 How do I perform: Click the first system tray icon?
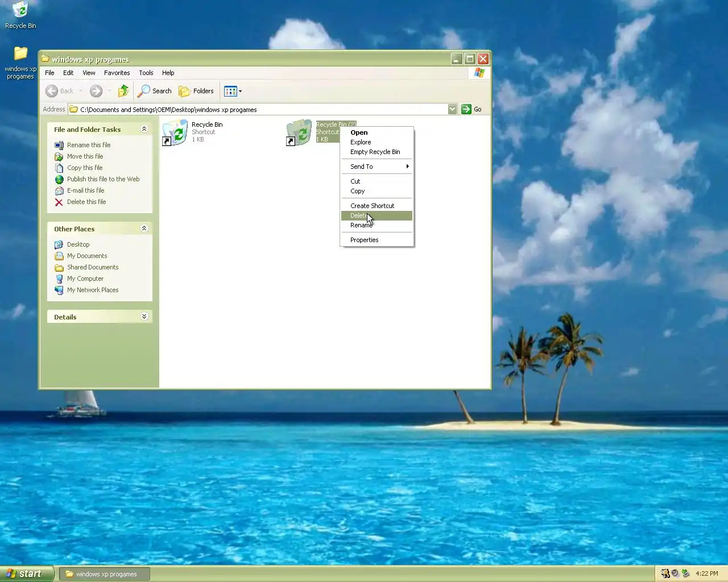[x=665, y=573]
